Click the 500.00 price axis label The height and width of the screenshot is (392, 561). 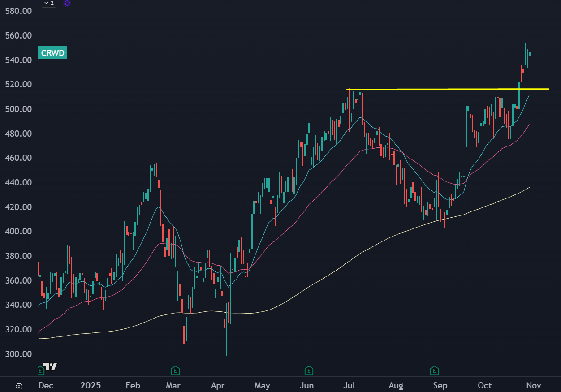[x=18, y=109]
